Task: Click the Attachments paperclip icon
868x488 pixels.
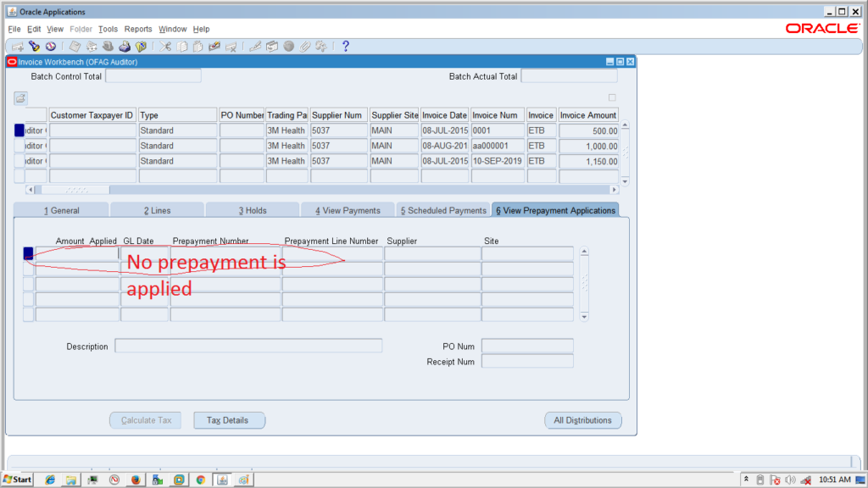Action: point(305,47)
